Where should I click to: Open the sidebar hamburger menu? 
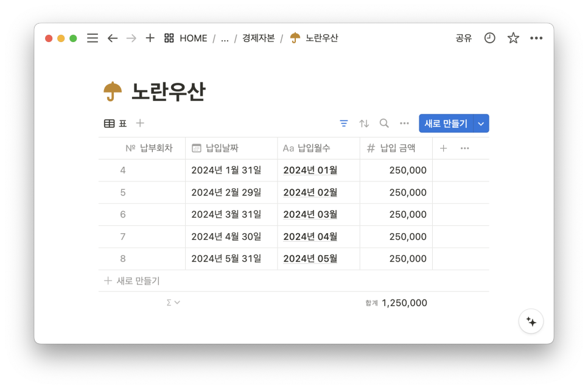[93, 38]
